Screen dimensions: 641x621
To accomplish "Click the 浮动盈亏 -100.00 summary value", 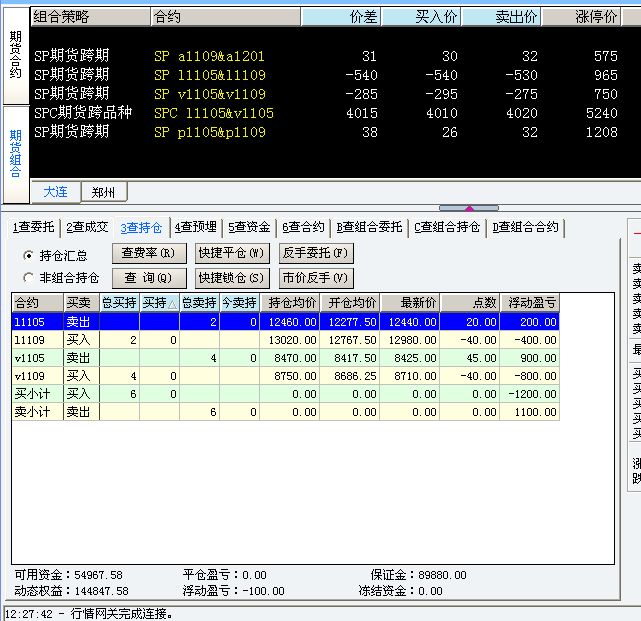I will coord(263,591).
